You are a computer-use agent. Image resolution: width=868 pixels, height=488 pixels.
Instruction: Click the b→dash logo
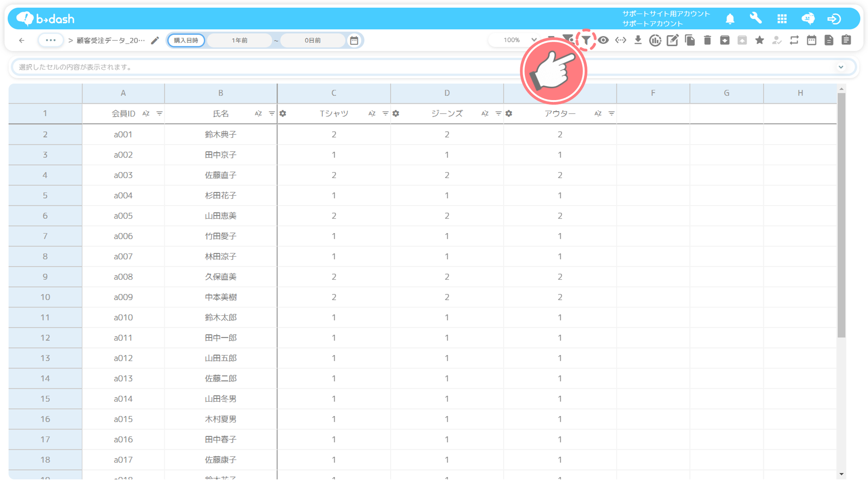click(x=45, y=19)
